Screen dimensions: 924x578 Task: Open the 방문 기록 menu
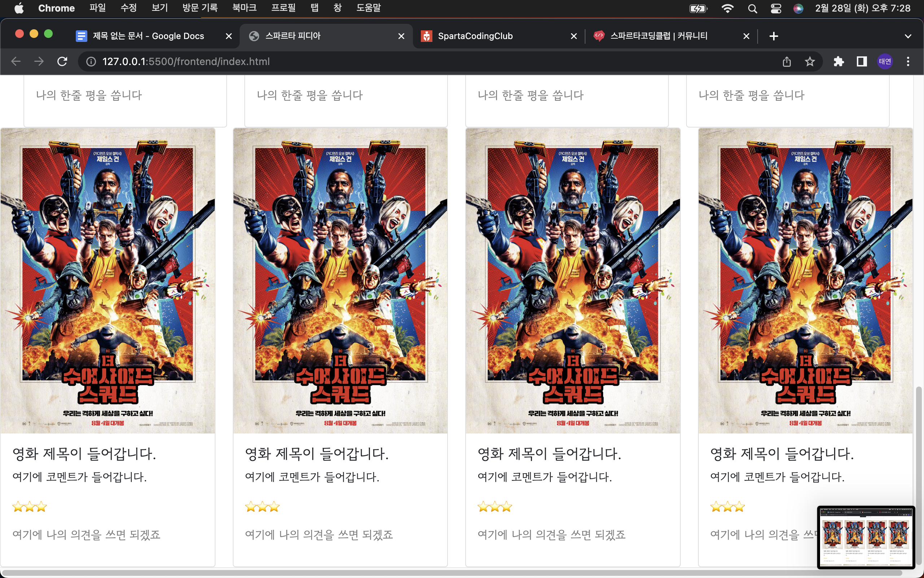click(x=200, y=8)
